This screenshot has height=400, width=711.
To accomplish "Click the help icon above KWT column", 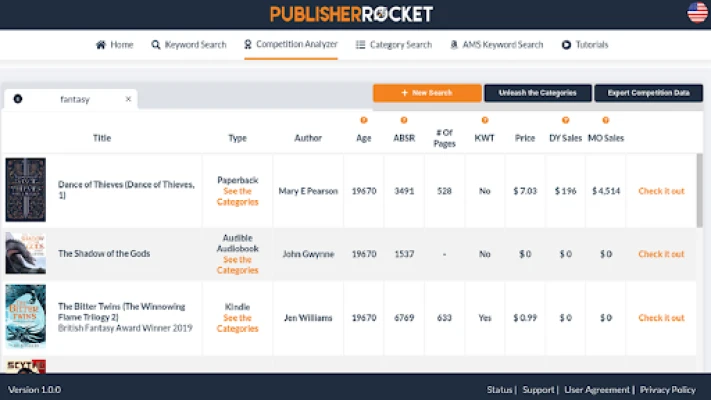I will tap(485, 121).
